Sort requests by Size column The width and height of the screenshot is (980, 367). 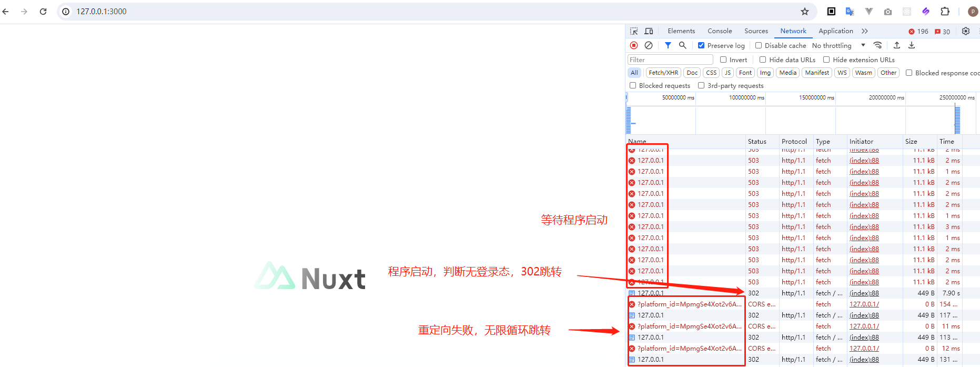pos(920,141)
